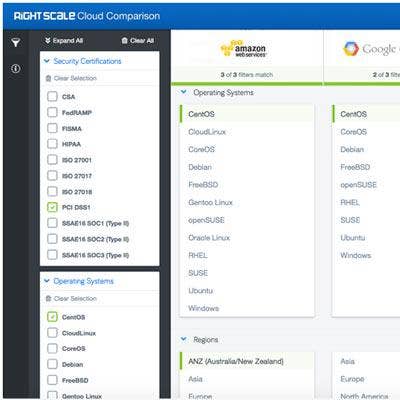Click the RightScale Cloud Comparison title

pyautogui.click(x=87, y=16)
